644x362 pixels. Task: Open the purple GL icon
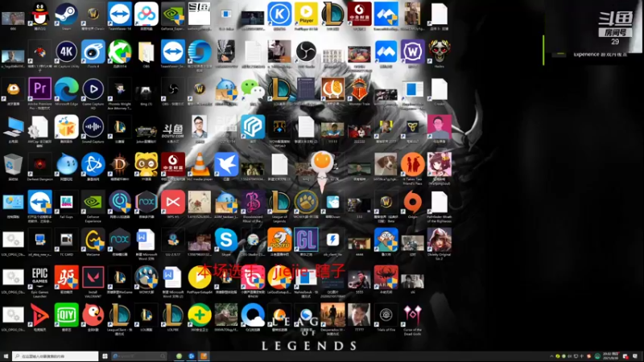point(306,240)
